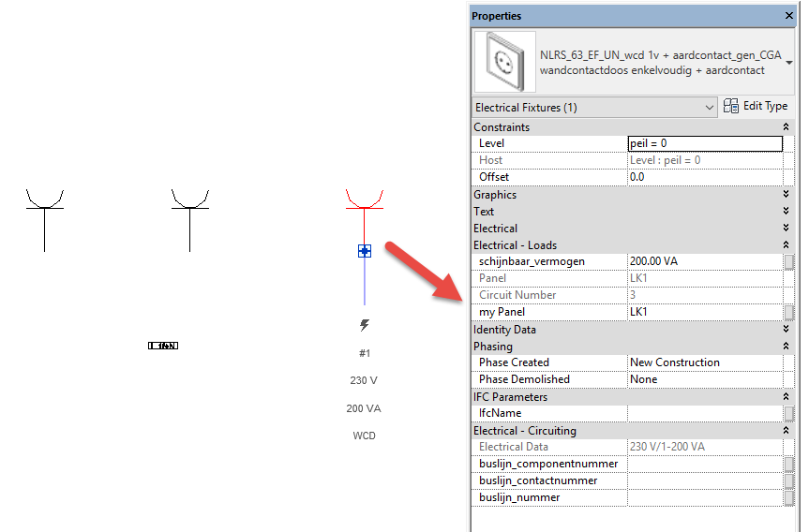Click the buslijn_componentnummer value field

coord(705,464)
